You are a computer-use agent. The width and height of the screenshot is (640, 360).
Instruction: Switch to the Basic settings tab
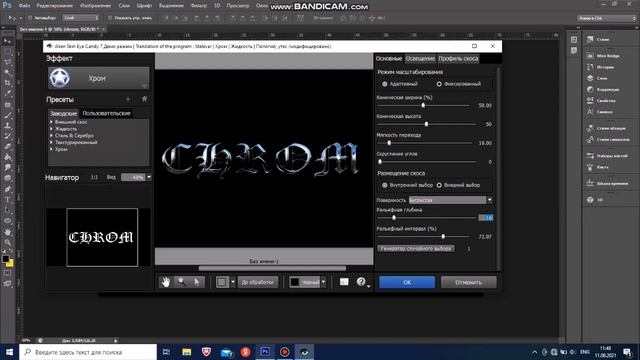(x=389, y=58)
